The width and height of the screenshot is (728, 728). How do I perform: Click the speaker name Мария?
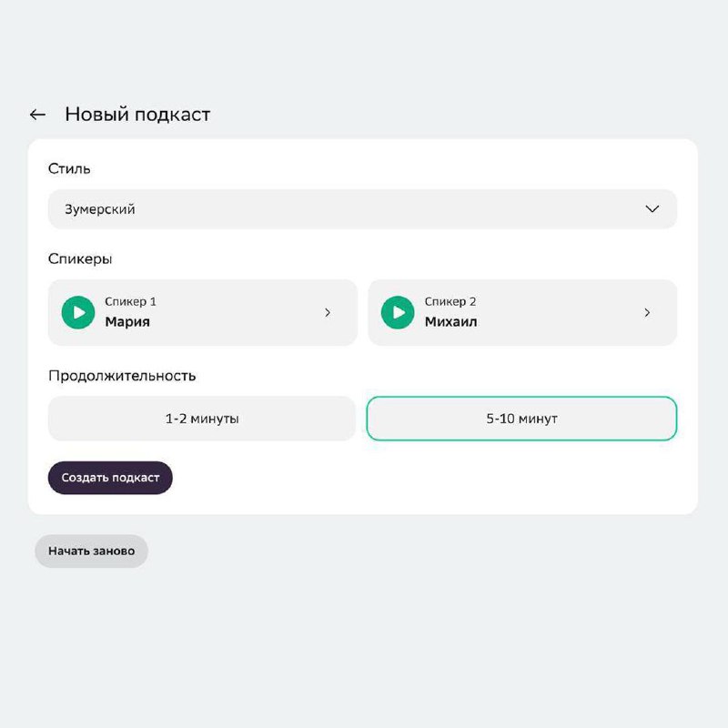tap(127, 321)
